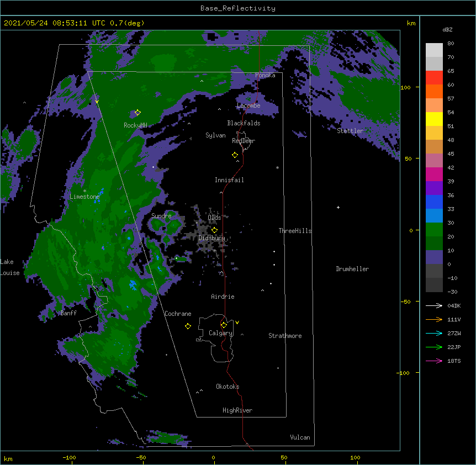Click the Cochrane label
Viewport: 476px width, 465px height.
point(178,314)
